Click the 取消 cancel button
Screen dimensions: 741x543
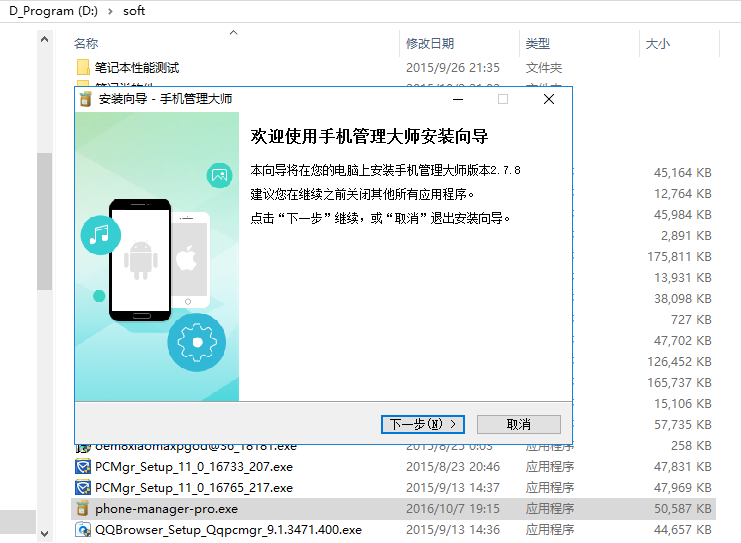(518, 424)
